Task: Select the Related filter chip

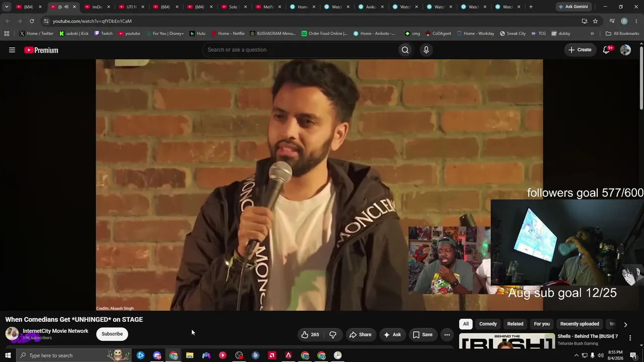Action: 515,324
